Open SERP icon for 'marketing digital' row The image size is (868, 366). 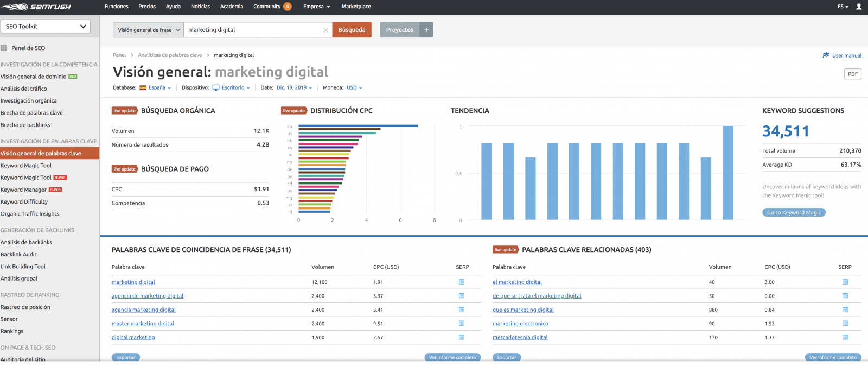pos(462,282)
